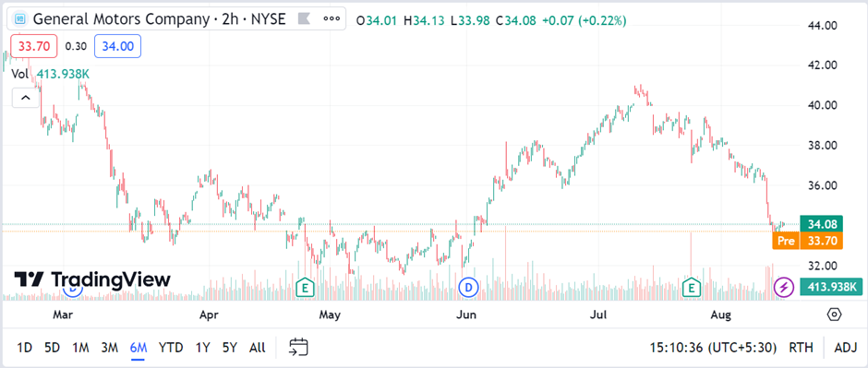Click the red 33.70 sell button
This screenshot has height=368, width=868.
tap(34, 46)
